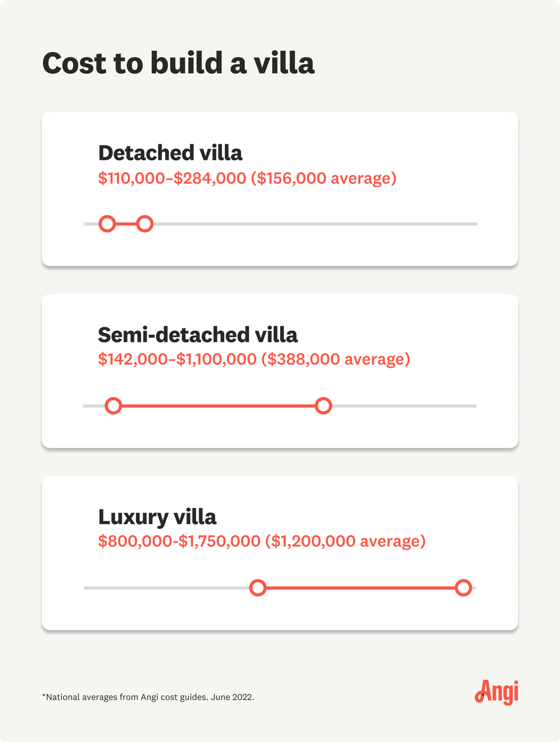Click the $800,000-$1,750,000 price range text
Image resolution: width=560 pixels, height=742 pixels.
179,541
